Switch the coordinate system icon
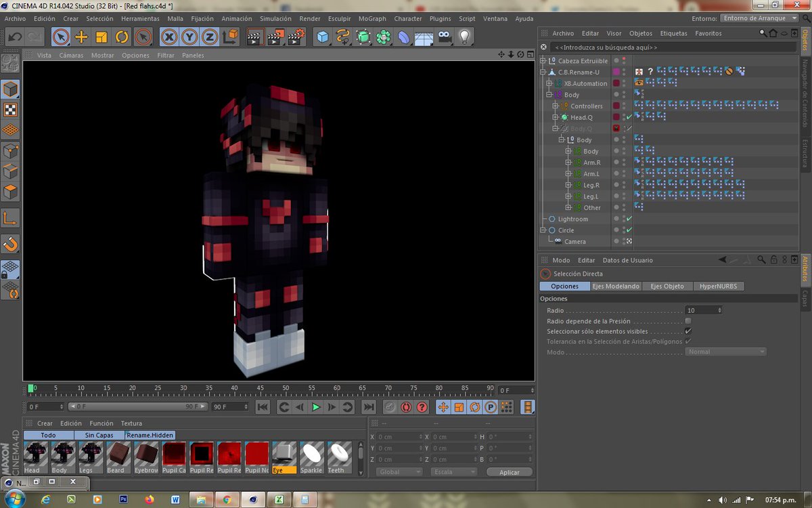 point(230,37)
